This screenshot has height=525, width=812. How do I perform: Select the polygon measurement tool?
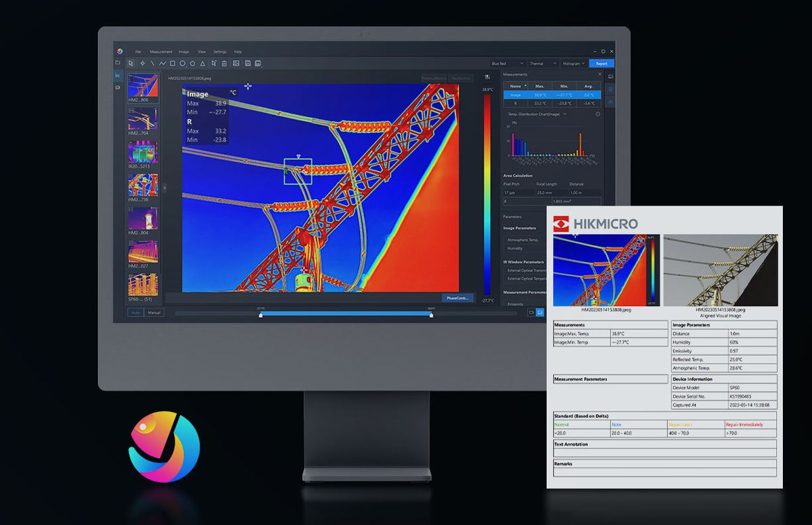192,64
